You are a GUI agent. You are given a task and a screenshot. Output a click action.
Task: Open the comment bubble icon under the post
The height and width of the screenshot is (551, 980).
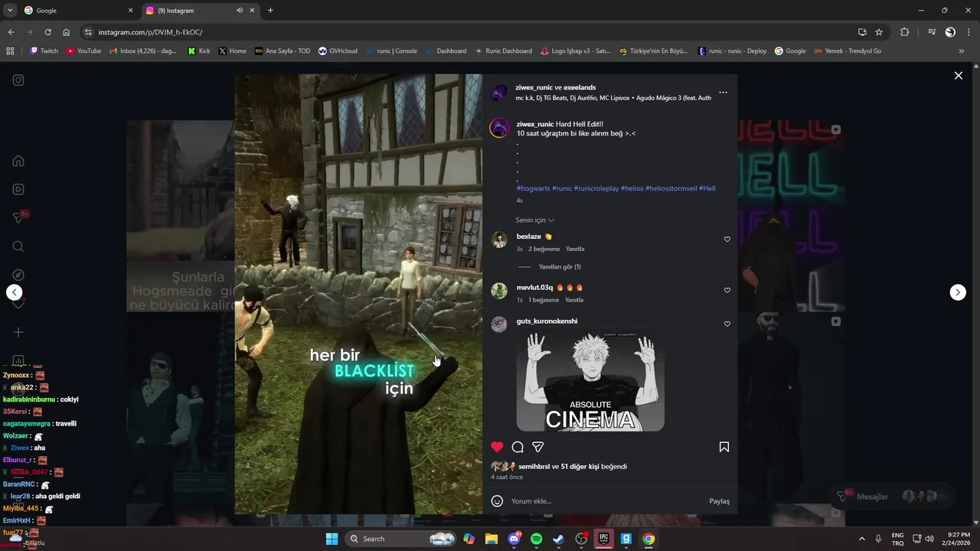point(518,447)
